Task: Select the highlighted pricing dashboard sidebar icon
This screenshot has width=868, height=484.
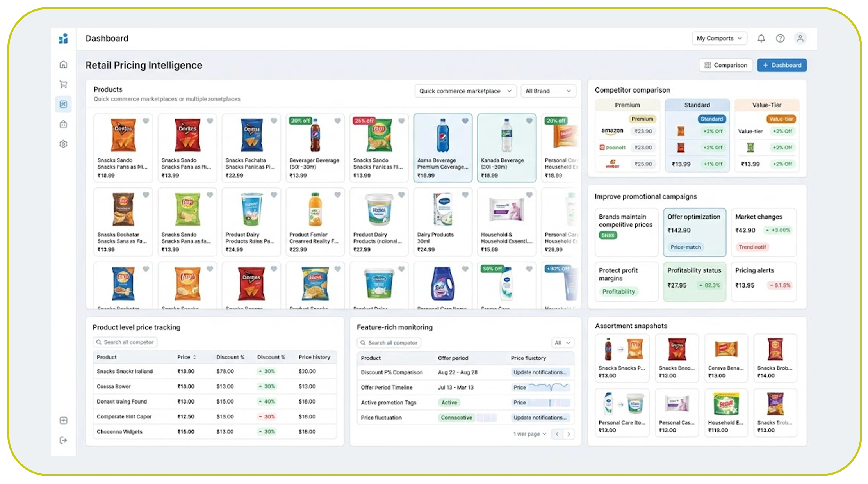Action: (x=63, y=104)
